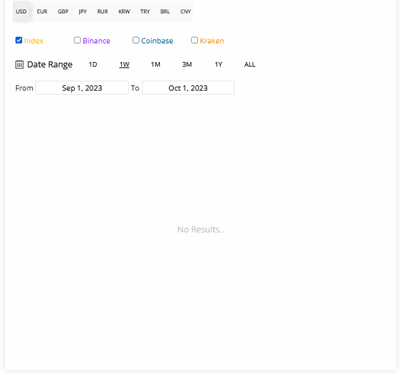Screen dimensions: 400x375
Task: Pick the 1Y date range
Action: (218, 64)
